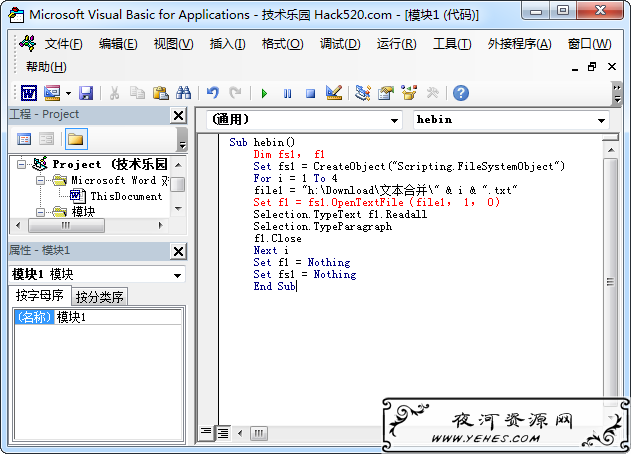631x454 pixels.
Task: Click the Find binoculars icon
Action: [184, 93]
